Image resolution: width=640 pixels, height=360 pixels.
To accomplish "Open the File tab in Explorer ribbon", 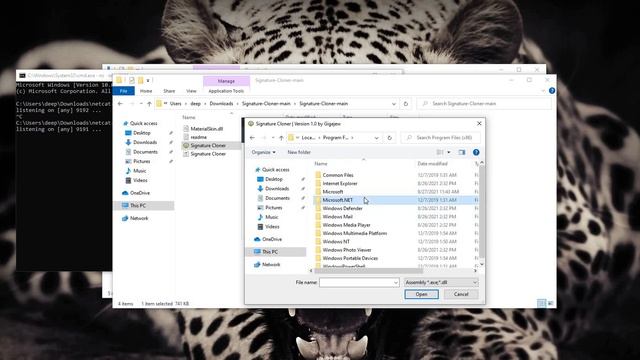I will (124, 91).
